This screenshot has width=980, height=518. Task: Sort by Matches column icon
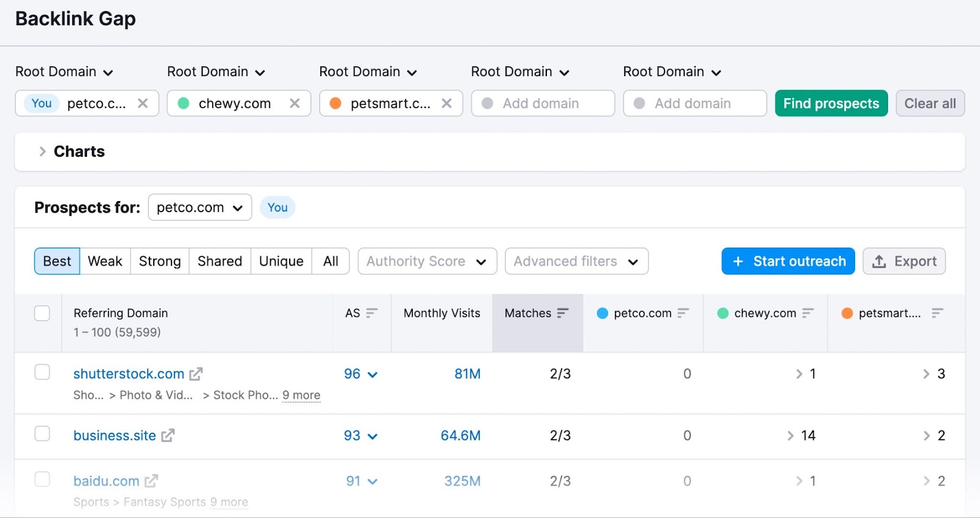[563, 313]
